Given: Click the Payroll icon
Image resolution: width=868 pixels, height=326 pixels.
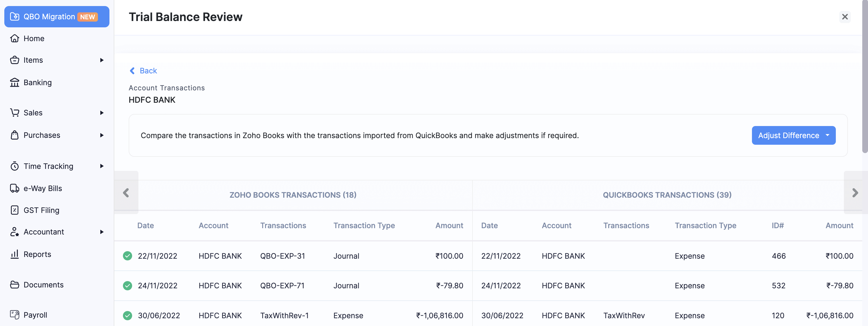Looking at the screenshot, I should pos(15,314).
